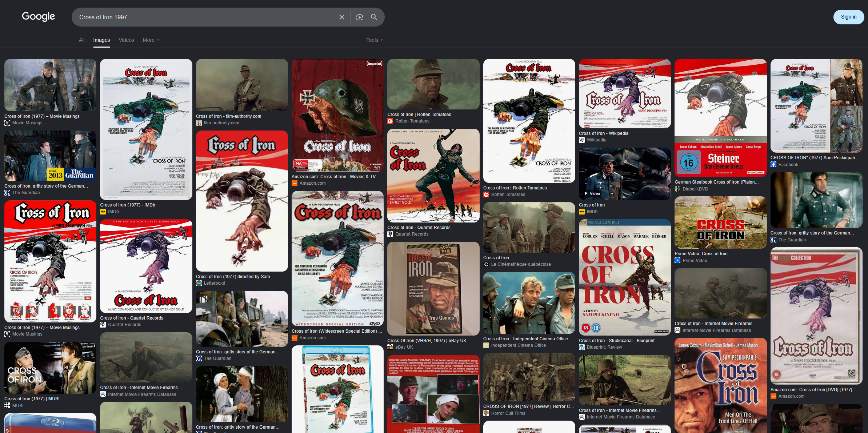The width and height of the screenshot is (868, 433).
Task: Open the IMDb white poster thumbnail
Action: (146, 129)
